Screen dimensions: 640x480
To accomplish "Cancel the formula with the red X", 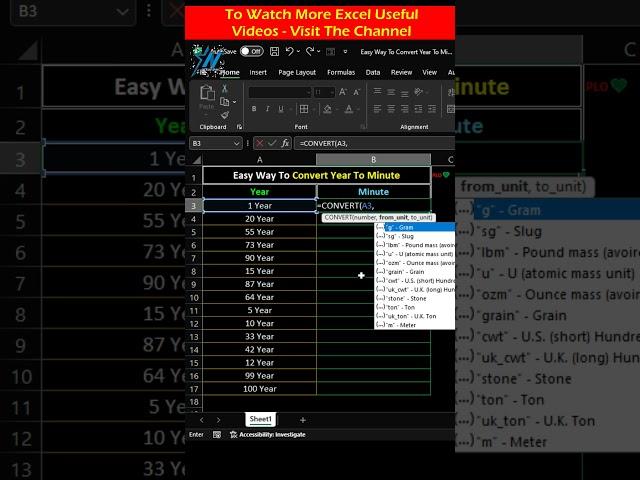I will tap(259, 143).
